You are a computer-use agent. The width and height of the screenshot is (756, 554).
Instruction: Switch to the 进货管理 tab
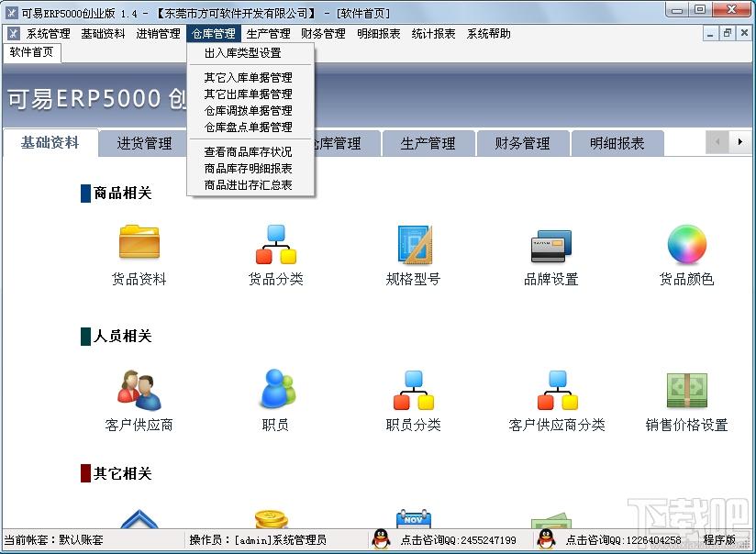[x=144, y=143]
